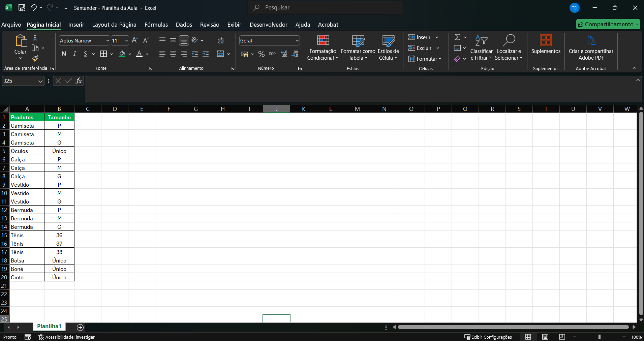Click the Cut scissors icon
The height and width of the screenshot is (341, 644).
(x=35, y=37)
